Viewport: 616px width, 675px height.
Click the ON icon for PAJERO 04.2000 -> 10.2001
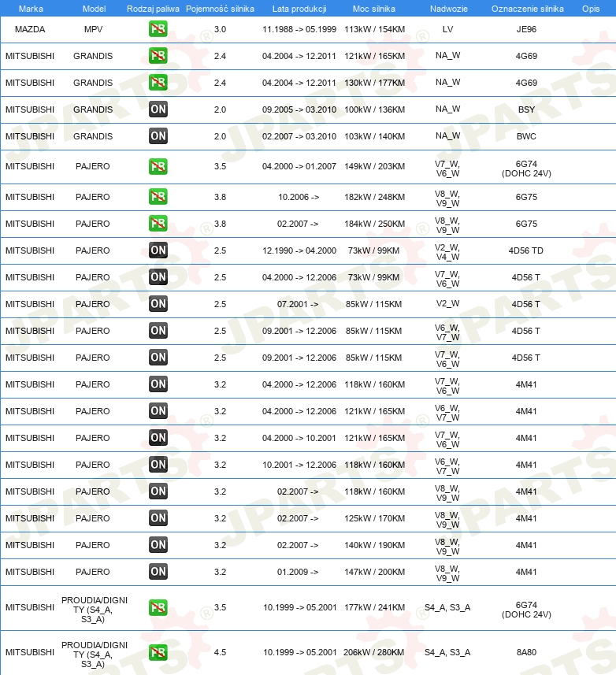158,438
